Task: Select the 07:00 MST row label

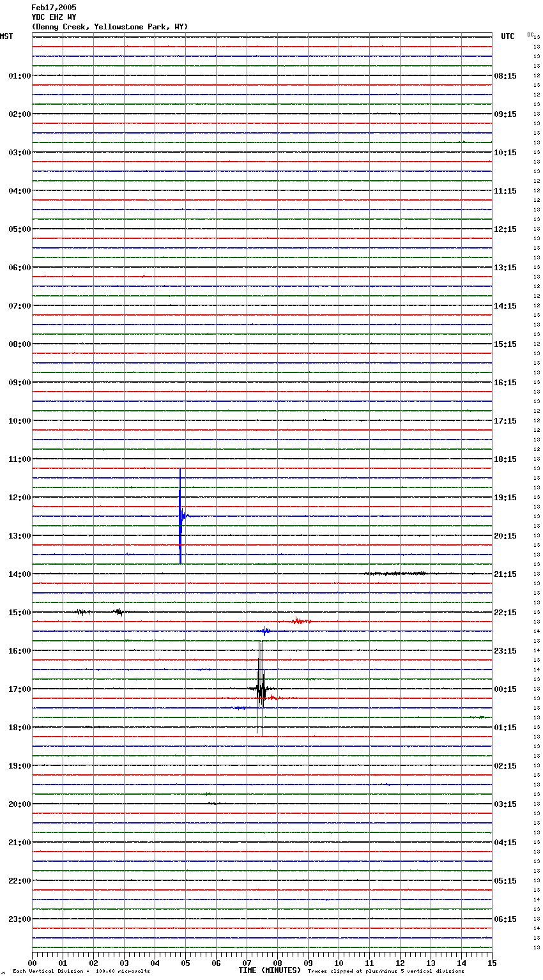Action: (19, 306)
